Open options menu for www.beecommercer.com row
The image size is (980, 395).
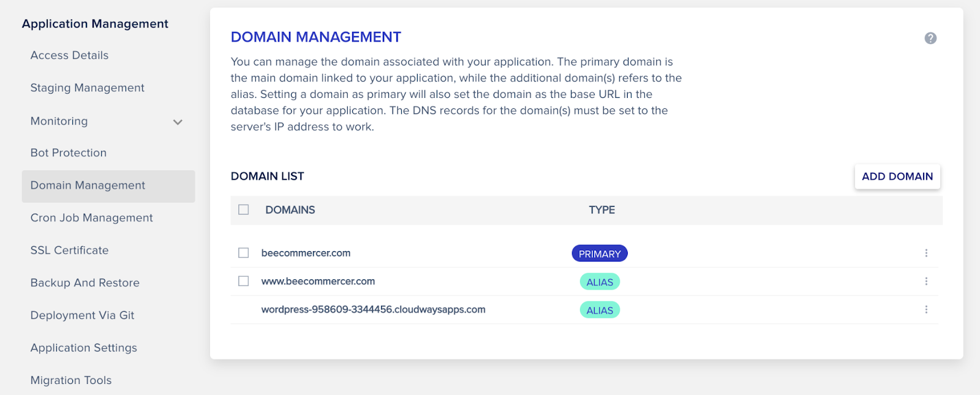point(926,281)
